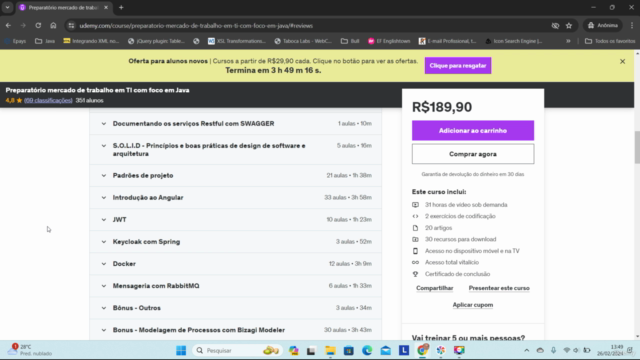Image resolution: width=640 pixels, height=360 pixels.
Task: Switch to Chrome in the taskbar
Action: pyautogui.click(x=422, y=350)
